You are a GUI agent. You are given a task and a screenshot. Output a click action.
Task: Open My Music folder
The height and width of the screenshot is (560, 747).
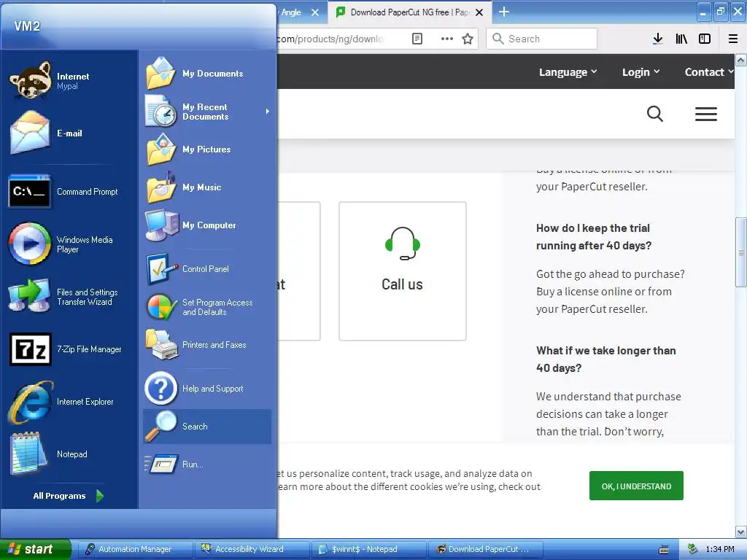(206, 187)
